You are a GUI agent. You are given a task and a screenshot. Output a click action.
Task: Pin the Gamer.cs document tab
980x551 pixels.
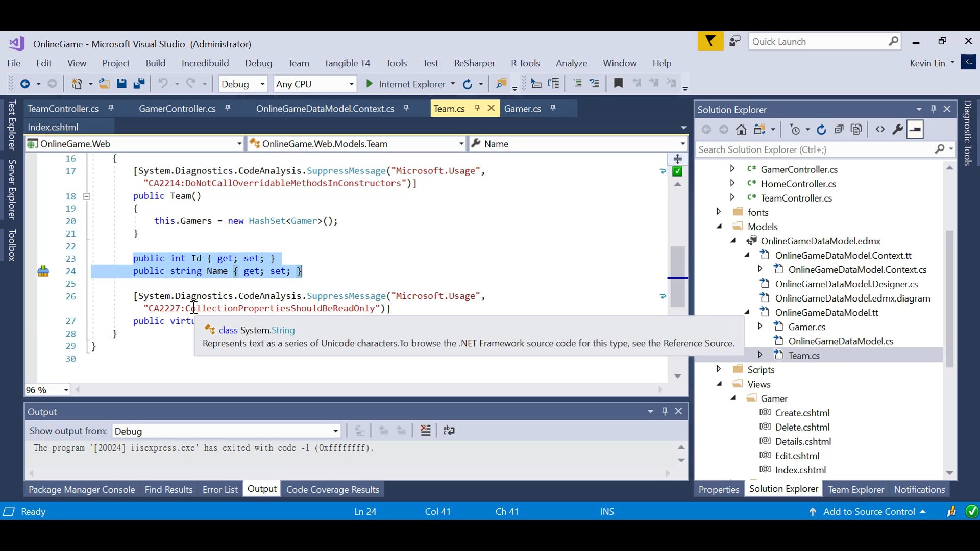tap(553, 108)
